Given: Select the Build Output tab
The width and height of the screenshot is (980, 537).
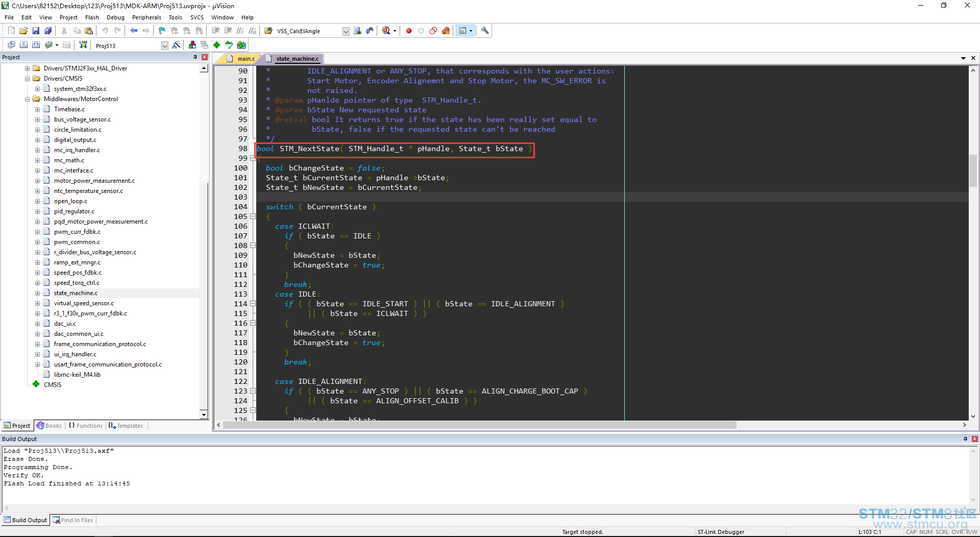Looking at the screenshot, I should point(25,520).
